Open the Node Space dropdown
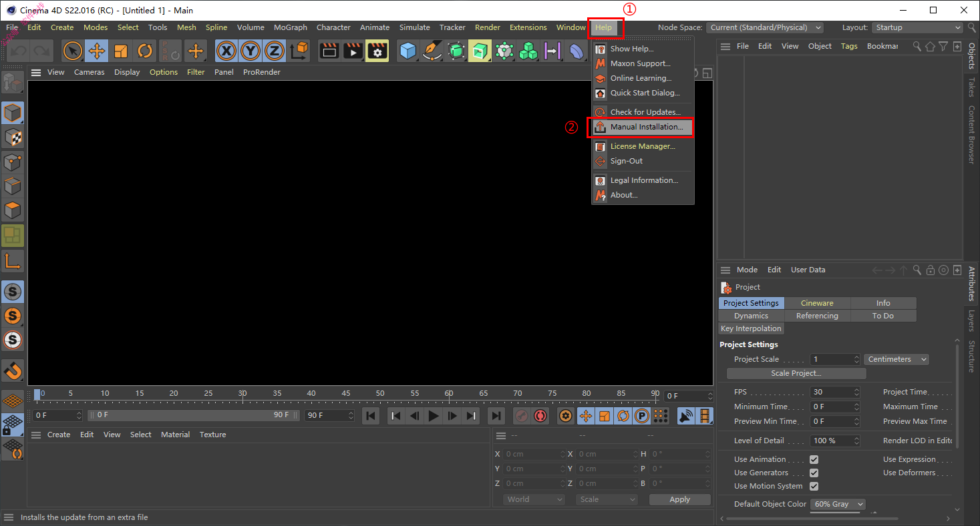Image resolution: width=980 pixels, height=526 pixels. pos(765,27)
